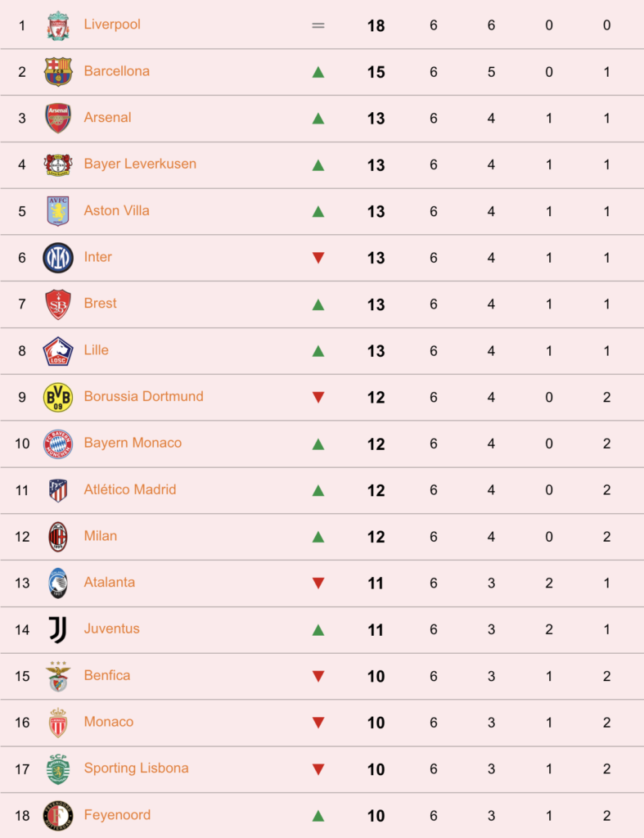
Task: Click Barcellona's green up trend arrow
Action: coord(318,72)
